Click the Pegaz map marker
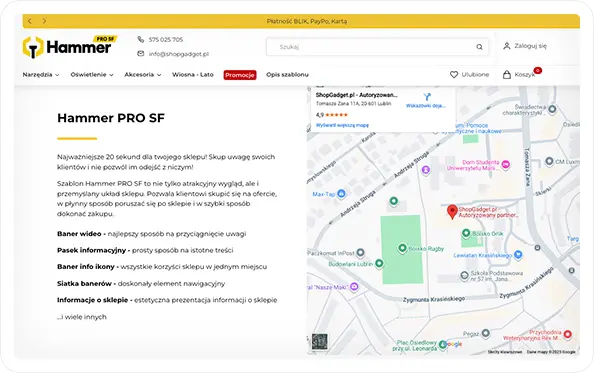594x373 pixels. click(485, 334)
